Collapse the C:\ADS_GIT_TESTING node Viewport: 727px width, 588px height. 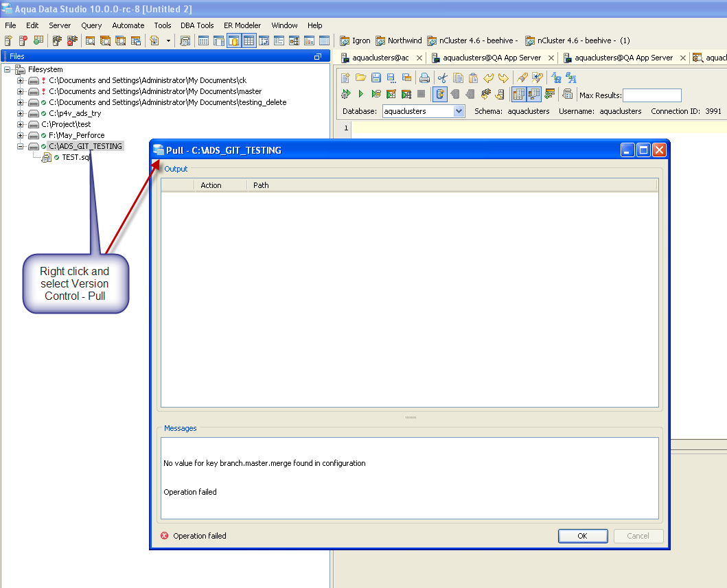20,146
